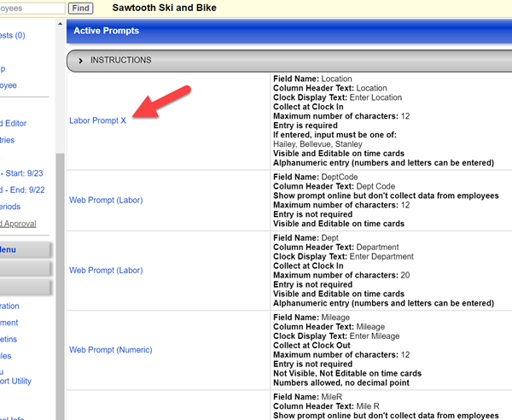Open Web Prompt (Labor) for Department field
Viewport: 512px width, 420px height.
106,271
